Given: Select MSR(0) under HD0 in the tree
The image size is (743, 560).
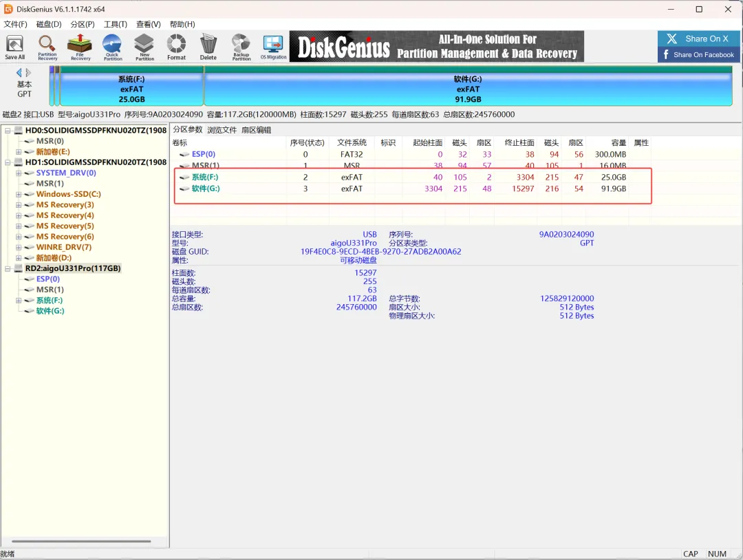Looking at the screenshot, I should point(50,141).
